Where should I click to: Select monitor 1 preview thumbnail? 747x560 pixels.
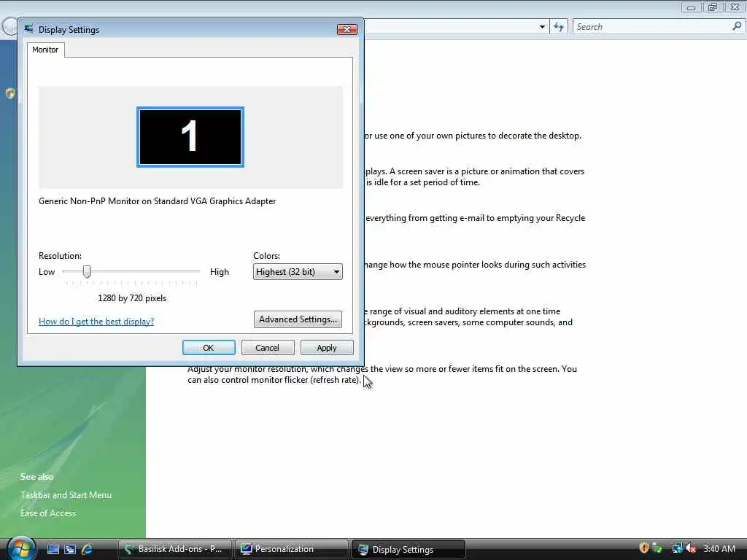point(190,137)
